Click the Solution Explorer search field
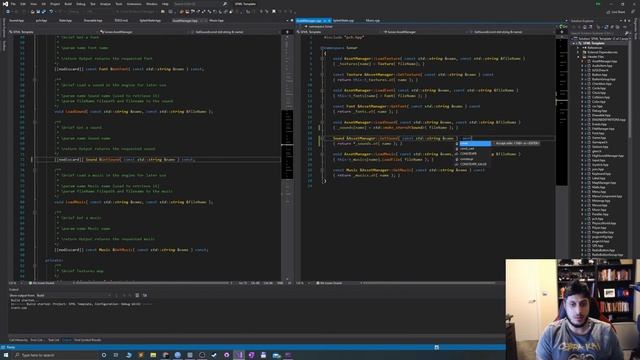640x360 pixels. coord(598,33)
